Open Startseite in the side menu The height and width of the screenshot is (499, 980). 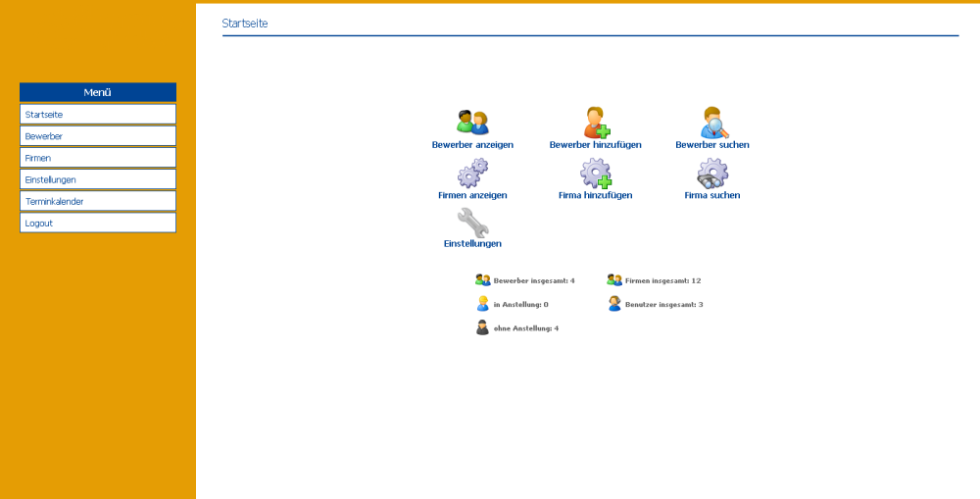(97, 115)
